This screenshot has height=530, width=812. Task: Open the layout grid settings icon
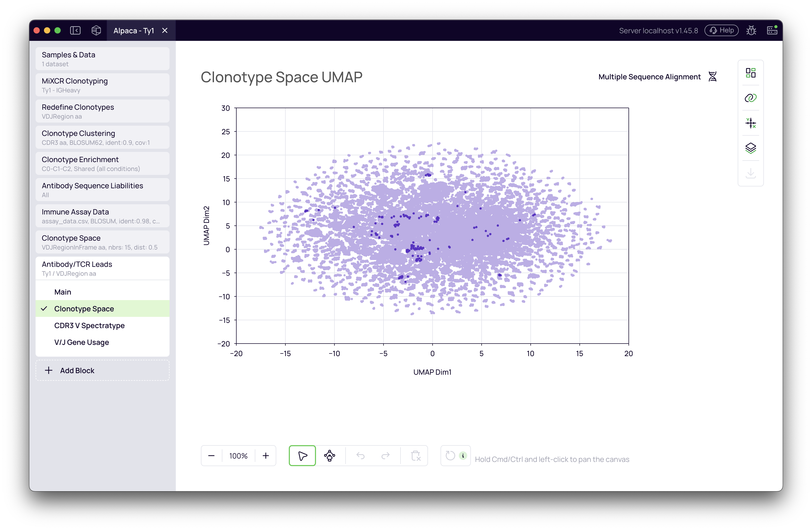[750, 73]
